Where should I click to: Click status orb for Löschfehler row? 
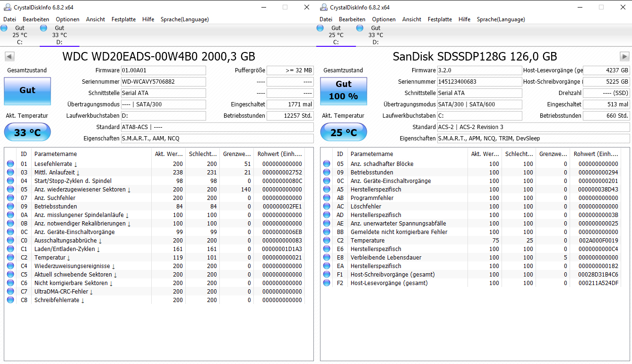(x=327, y=207)
